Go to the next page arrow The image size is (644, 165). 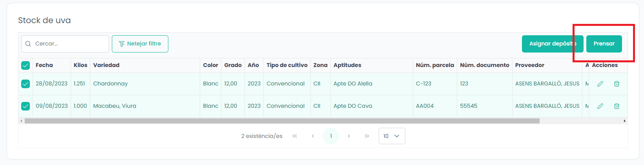coord(348,136)
